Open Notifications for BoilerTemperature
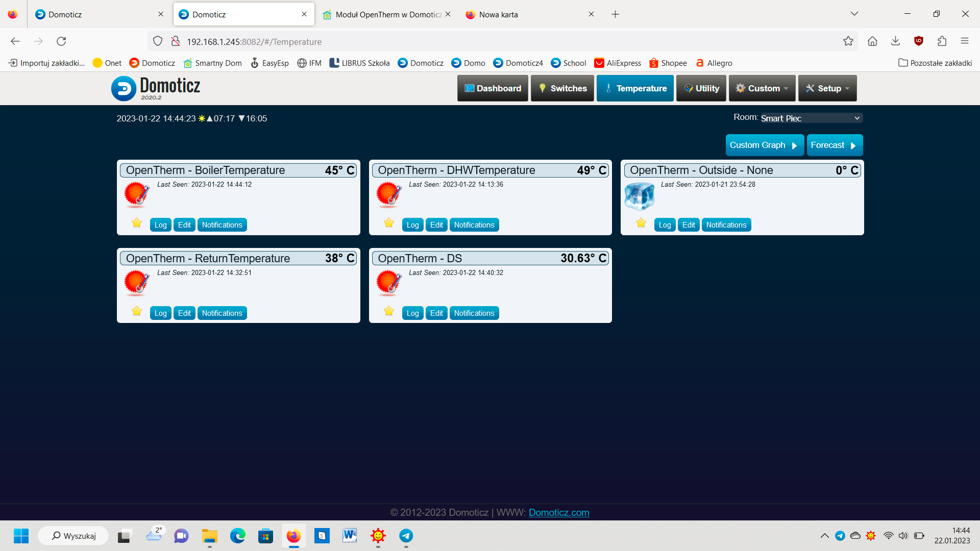980x551 pixels. point(222,225)
